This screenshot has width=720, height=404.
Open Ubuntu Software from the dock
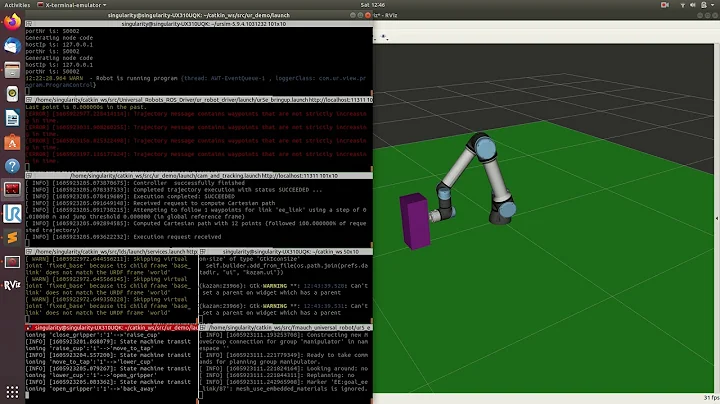pos(12,142)
